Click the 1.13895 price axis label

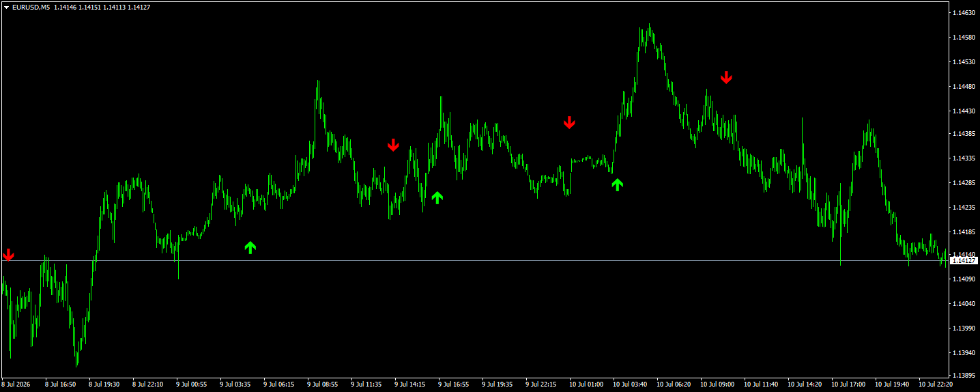click(964, 376)
